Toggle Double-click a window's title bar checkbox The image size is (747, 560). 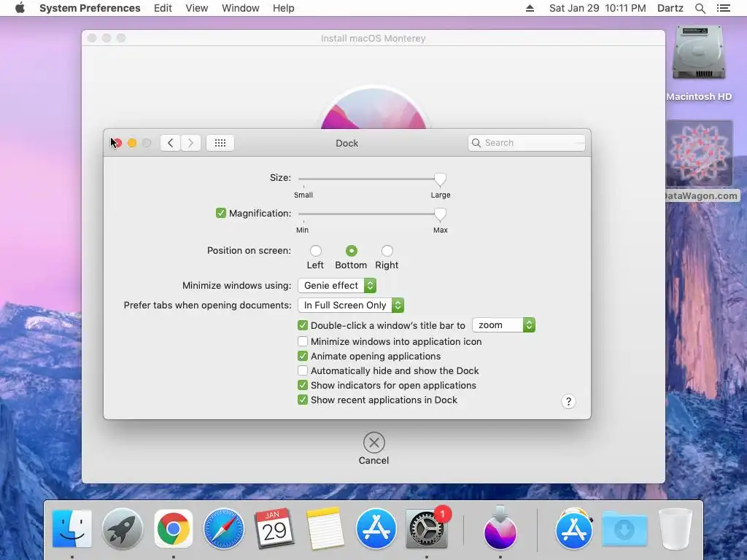click(303, 325)
